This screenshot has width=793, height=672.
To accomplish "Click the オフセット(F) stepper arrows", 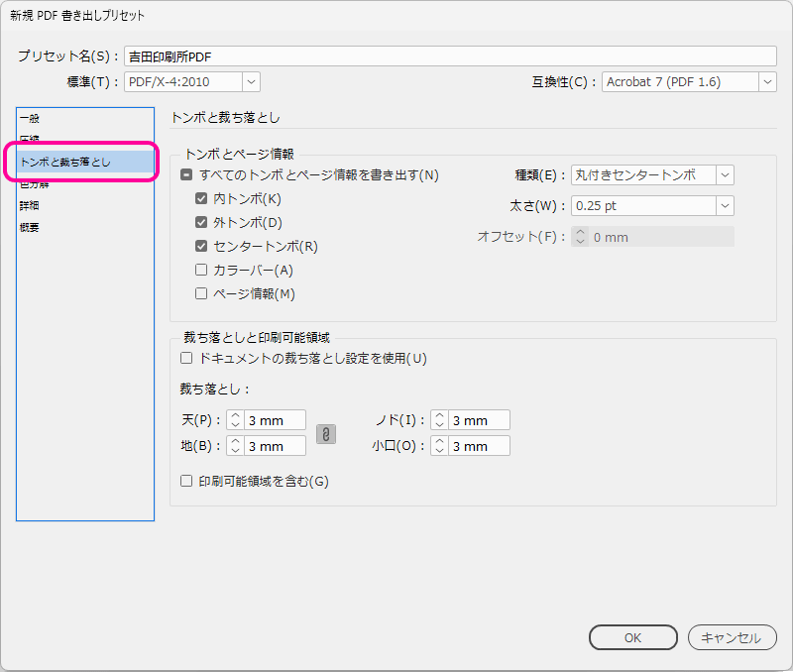I will [x=580, y=237].
